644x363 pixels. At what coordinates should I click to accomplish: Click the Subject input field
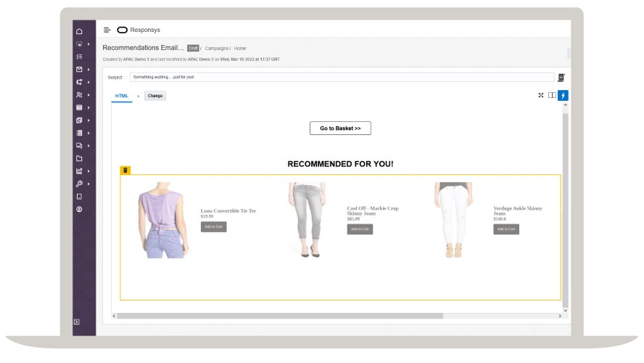coord(342,77)
